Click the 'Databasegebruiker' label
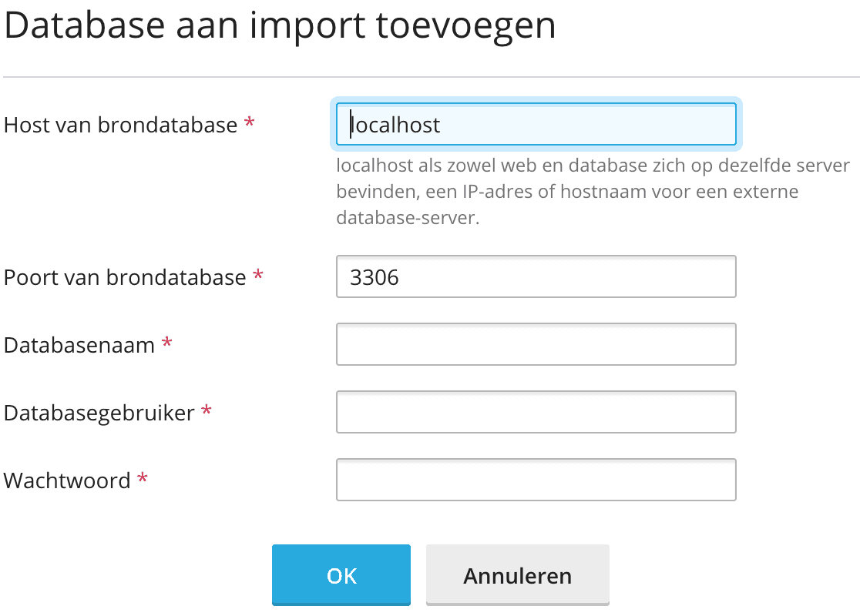The height and width of the screenshot is (616, 860). [x=99, y=413]
